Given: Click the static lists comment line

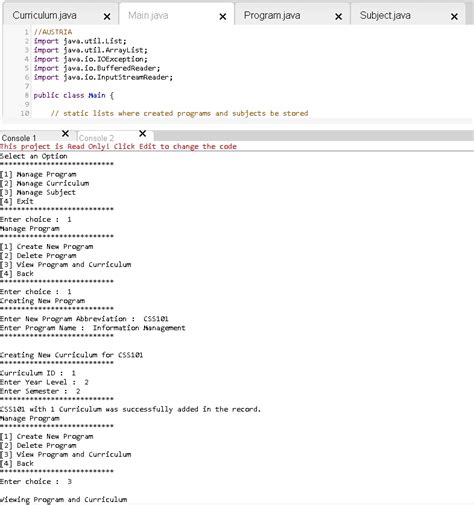Looking at the screenshot, I should 179,113.
